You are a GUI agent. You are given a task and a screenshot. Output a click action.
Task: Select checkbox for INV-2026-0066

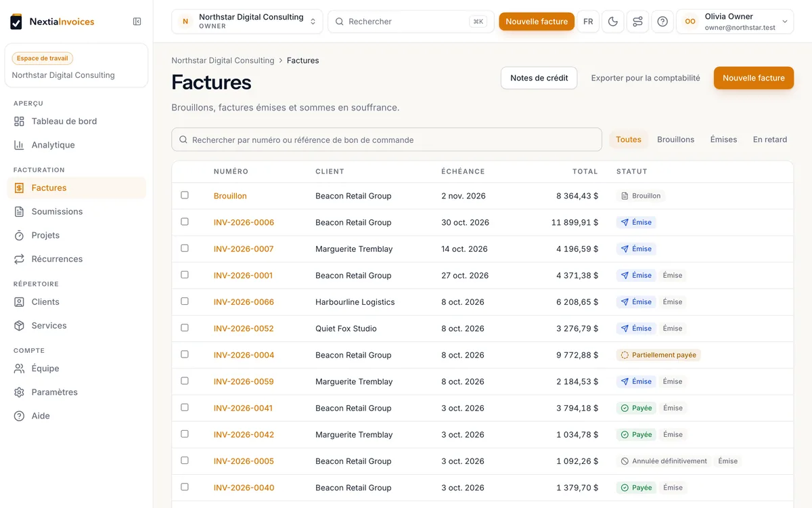[185, 301]
